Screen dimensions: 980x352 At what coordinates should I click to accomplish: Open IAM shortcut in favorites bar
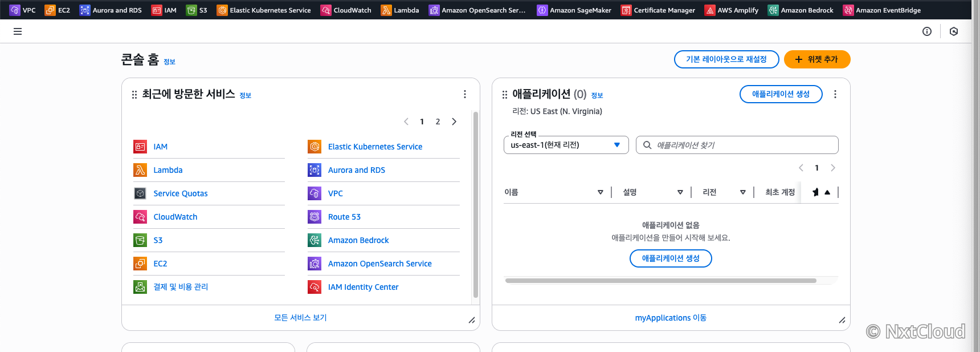coord(164,10)
